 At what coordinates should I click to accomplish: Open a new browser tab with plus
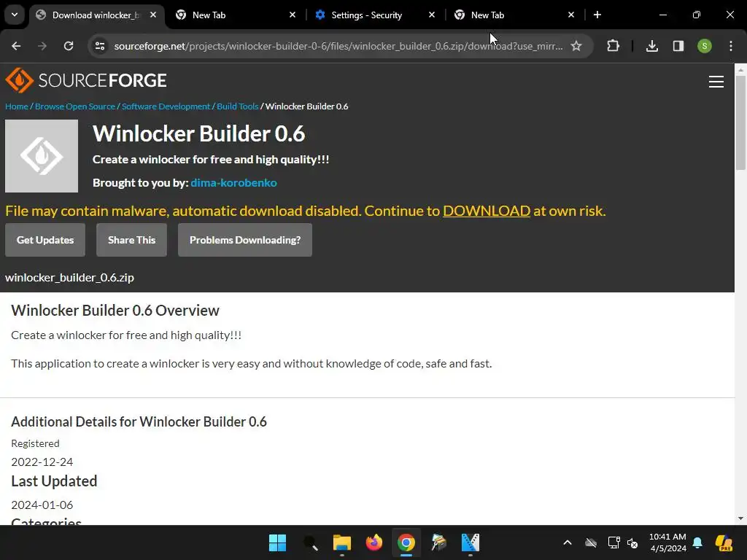597,15
